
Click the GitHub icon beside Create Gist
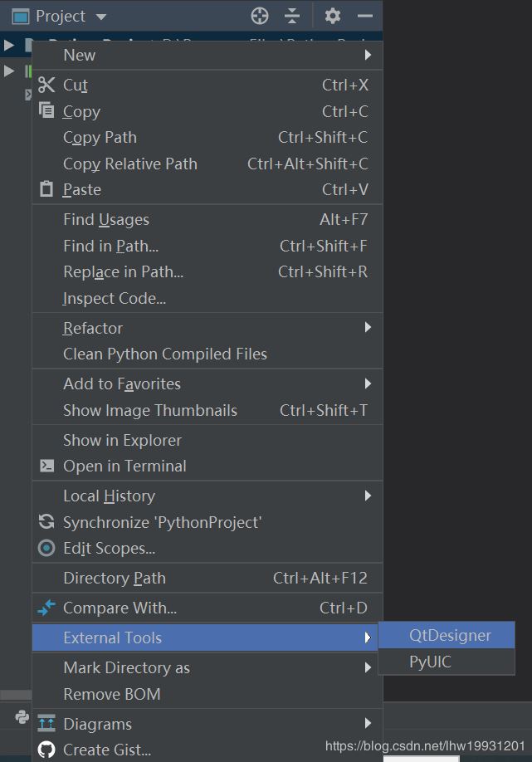[x=46, y=750]
